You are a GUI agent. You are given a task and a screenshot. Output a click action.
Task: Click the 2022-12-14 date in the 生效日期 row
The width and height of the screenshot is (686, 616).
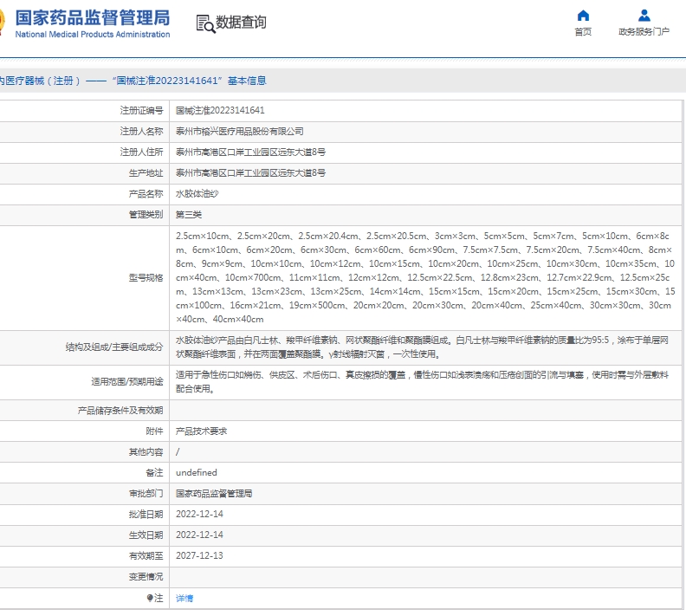(x=199, y=535)
